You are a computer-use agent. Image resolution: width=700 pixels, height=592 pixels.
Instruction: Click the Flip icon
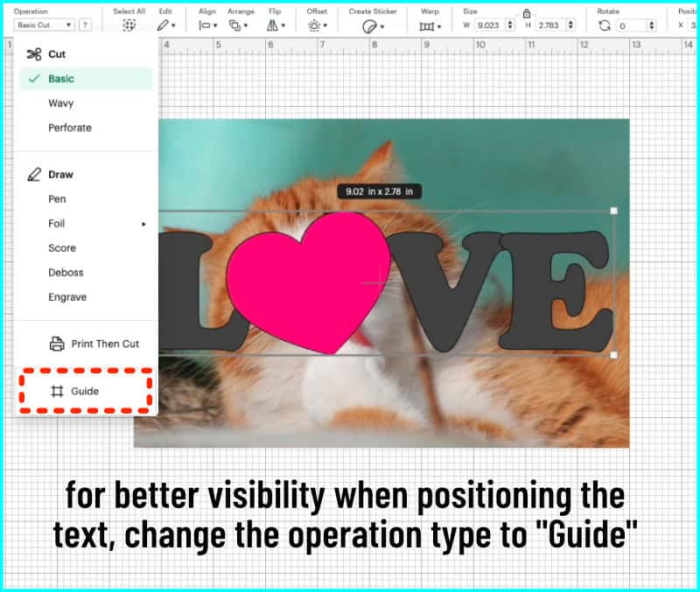(x=272, y=25)
